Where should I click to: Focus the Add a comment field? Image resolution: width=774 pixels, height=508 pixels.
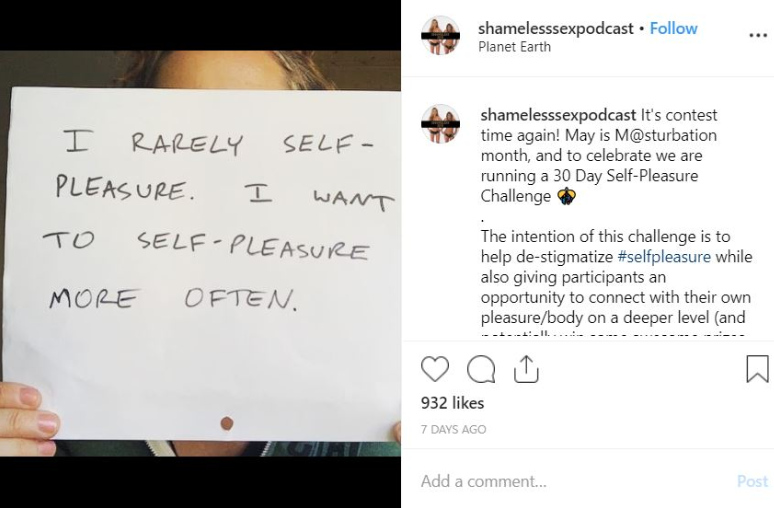coord(573,481)
